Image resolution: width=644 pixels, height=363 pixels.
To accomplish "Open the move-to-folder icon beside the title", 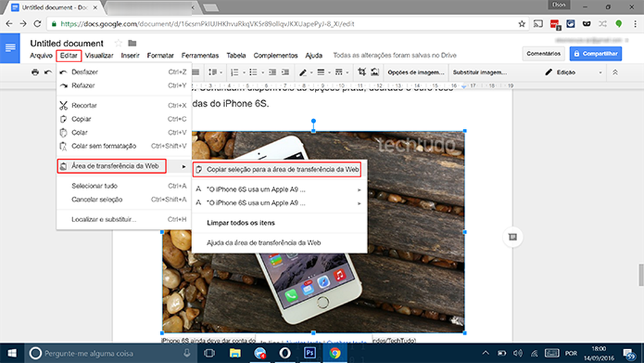I will click(132, 43).
